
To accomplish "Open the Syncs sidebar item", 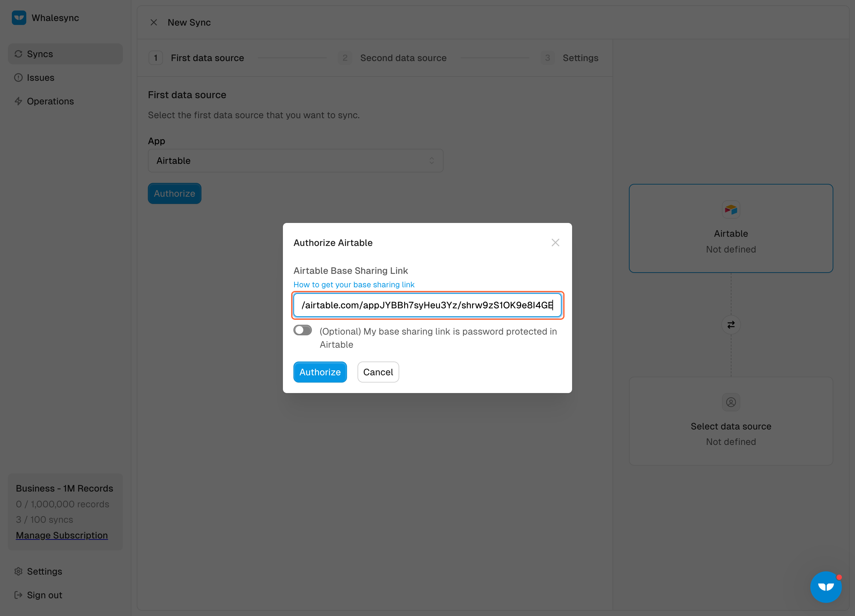I will point(65,54).
